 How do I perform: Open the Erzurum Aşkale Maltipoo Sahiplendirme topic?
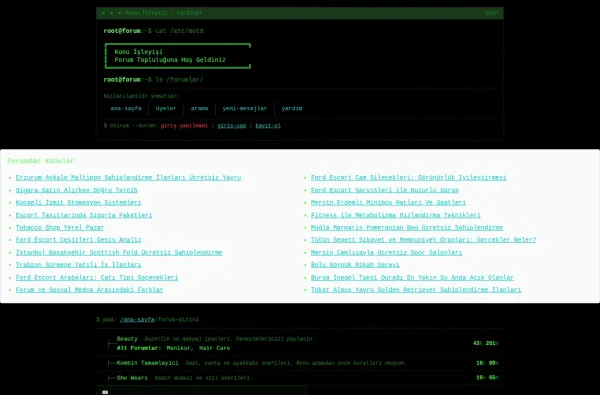128,178
